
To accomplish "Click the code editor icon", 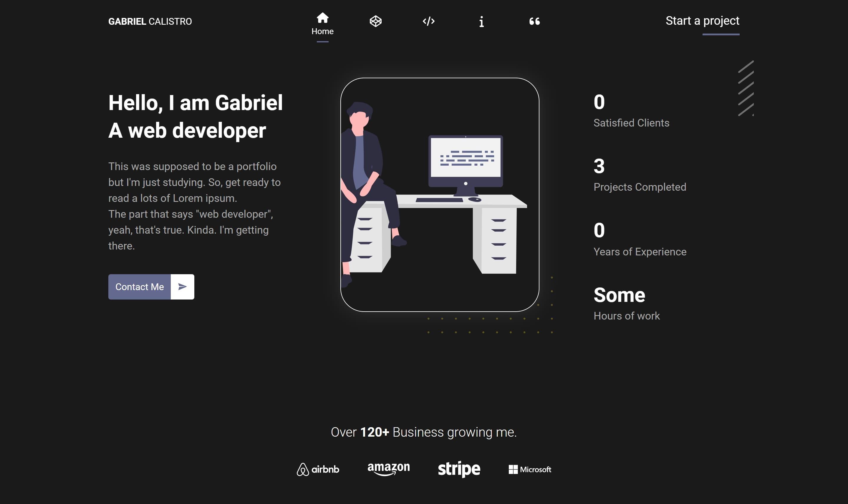I will tap(428, 21).
